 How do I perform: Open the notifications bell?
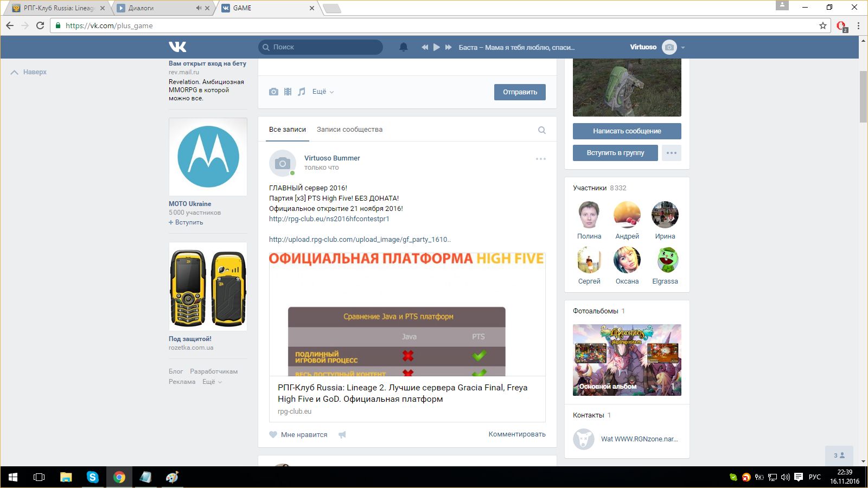pyautogui.click(x=403, y=47)
